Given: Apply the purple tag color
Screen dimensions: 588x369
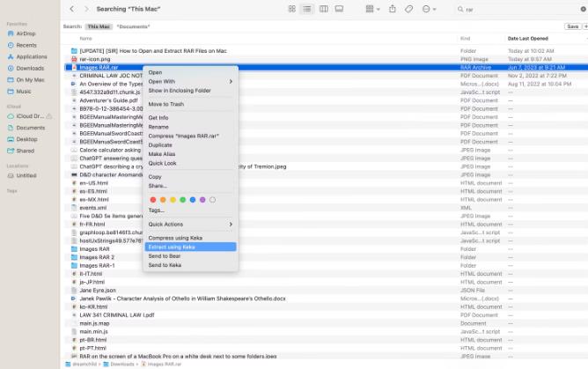Looking at the screenshot, I should [x=202, y=200].
